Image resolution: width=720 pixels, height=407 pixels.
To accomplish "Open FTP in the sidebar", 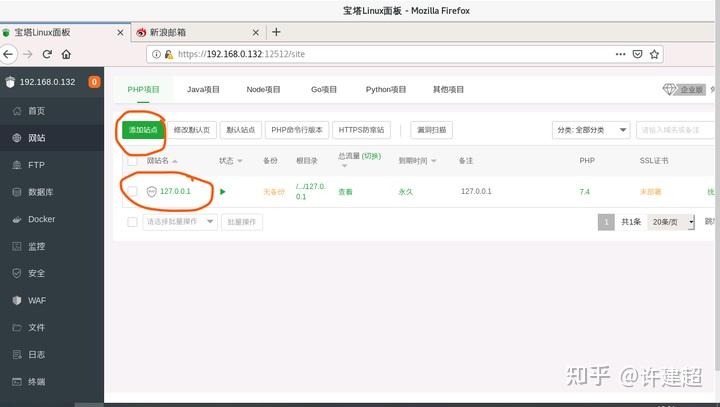I will (x=52, y=165).
